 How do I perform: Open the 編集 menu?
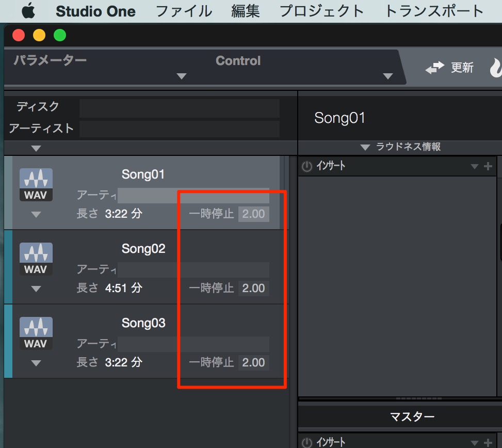point(246,11)
